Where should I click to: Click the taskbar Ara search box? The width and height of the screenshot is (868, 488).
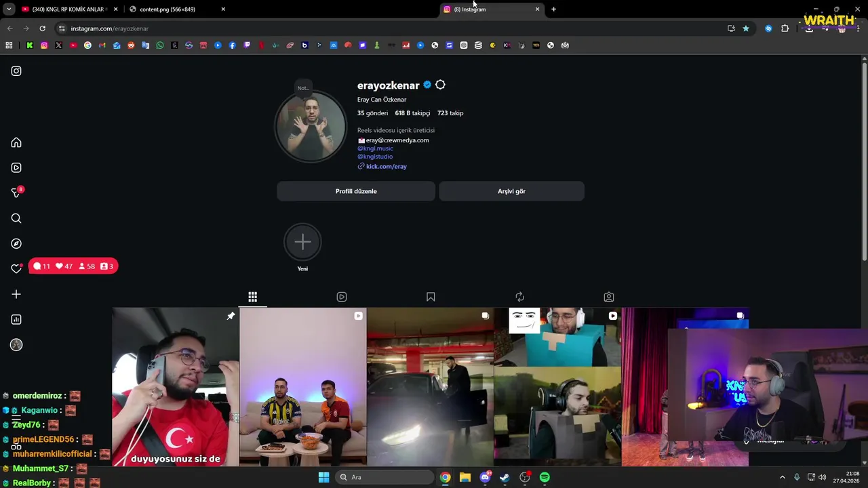pos(384,477)
